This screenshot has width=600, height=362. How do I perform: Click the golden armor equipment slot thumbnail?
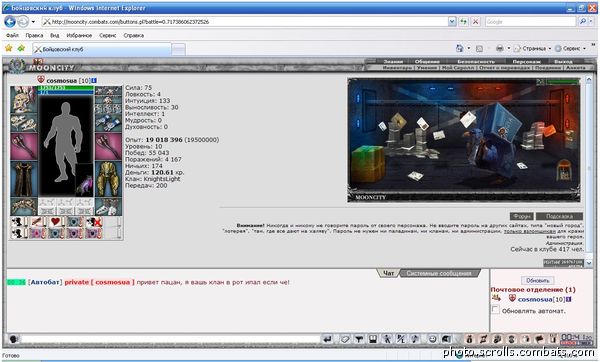tap(108, 179)
